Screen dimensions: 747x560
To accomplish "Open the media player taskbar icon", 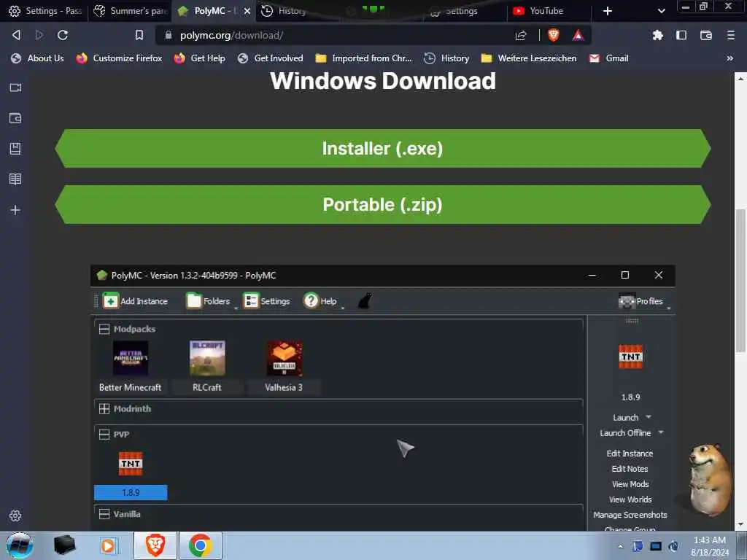I will click(108, 545).
